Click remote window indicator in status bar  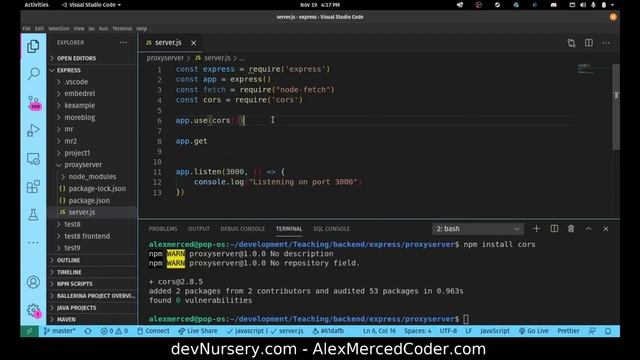[29, 331]
